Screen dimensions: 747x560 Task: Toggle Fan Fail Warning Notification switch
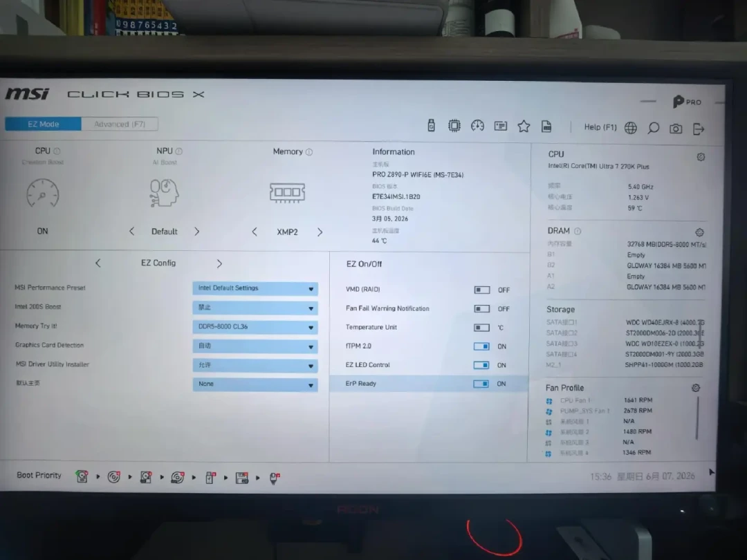pos(481,308)
